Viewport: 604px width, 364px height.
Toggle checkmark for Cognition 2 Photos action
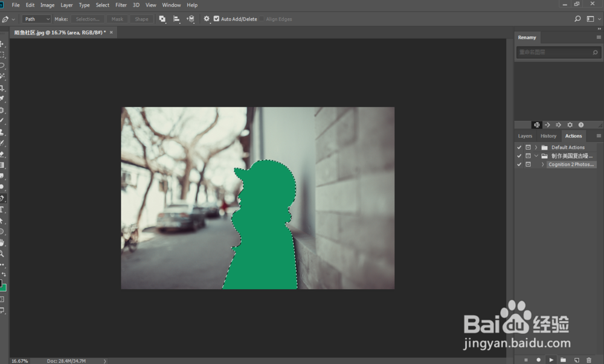point(519,164)
